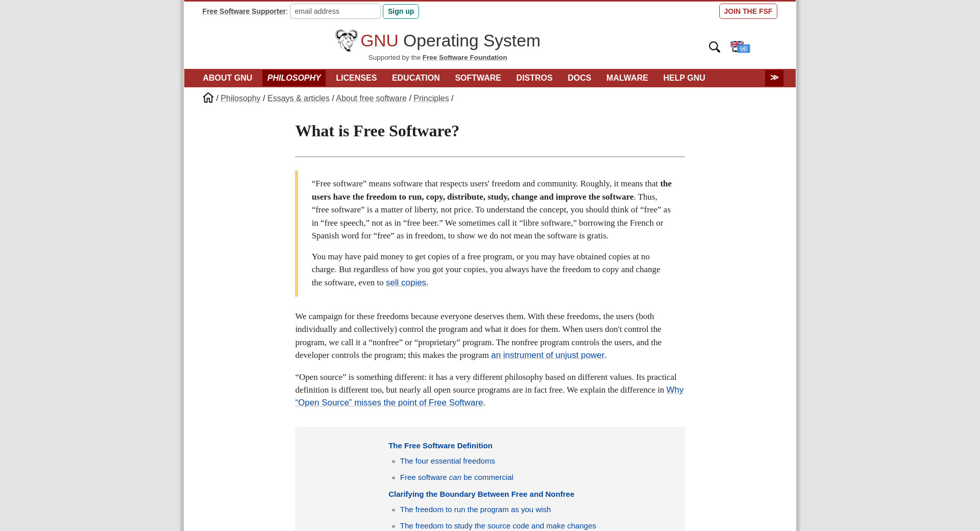
Task: Open the language translations flag icon
Action: [x=740, y=47]
